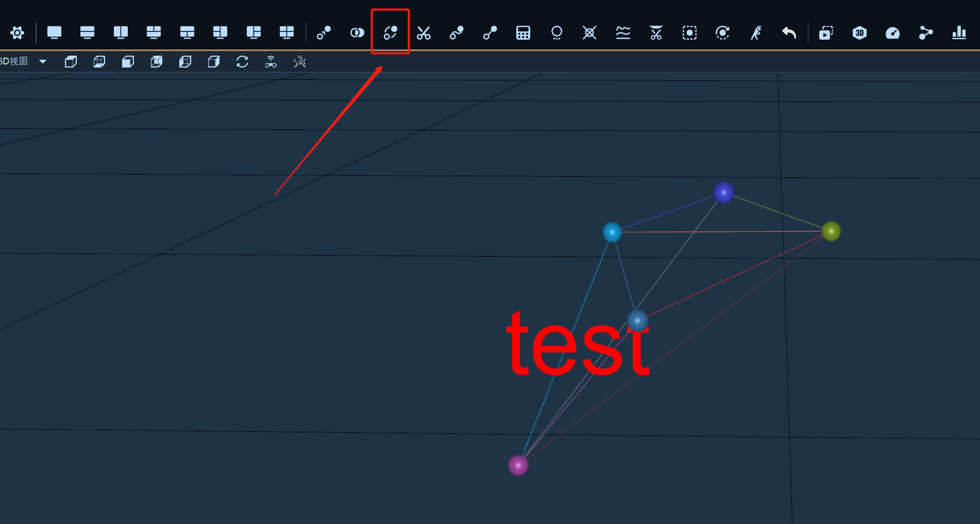This screenshot has height=524, width=980.
Task: Select the single-pane screen layout
Action: coord(54,33)
